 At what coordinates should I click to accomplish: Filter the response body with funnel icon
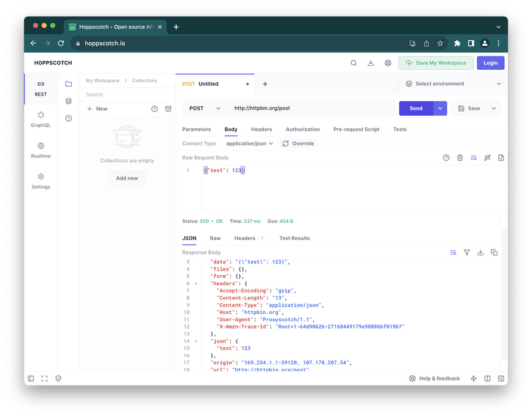467,253
